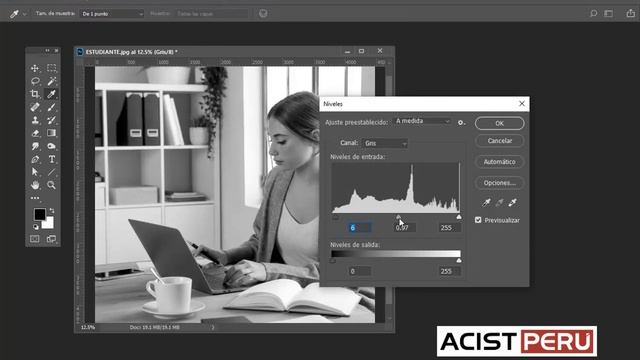The width and height of the screenshot is (640, 360).
Task: Click the 12.5% zoom field in status bar
Action: tap(88, 327)
